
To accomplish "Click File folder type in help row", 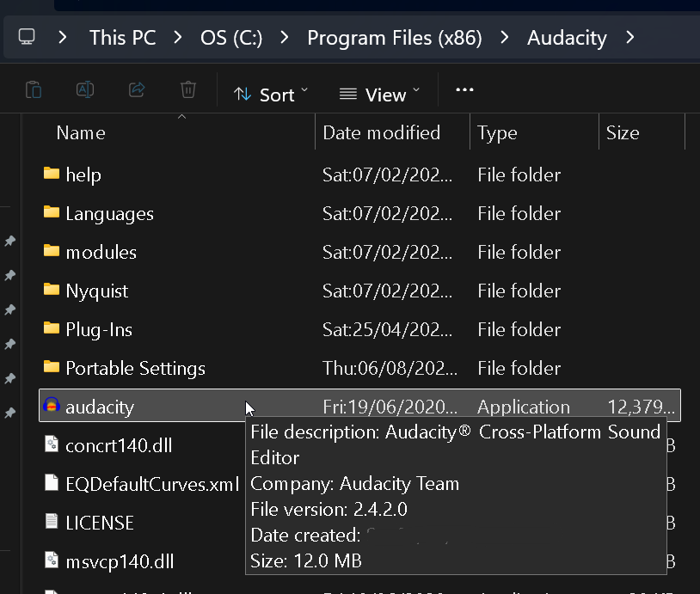I will [x=519, y=175].
